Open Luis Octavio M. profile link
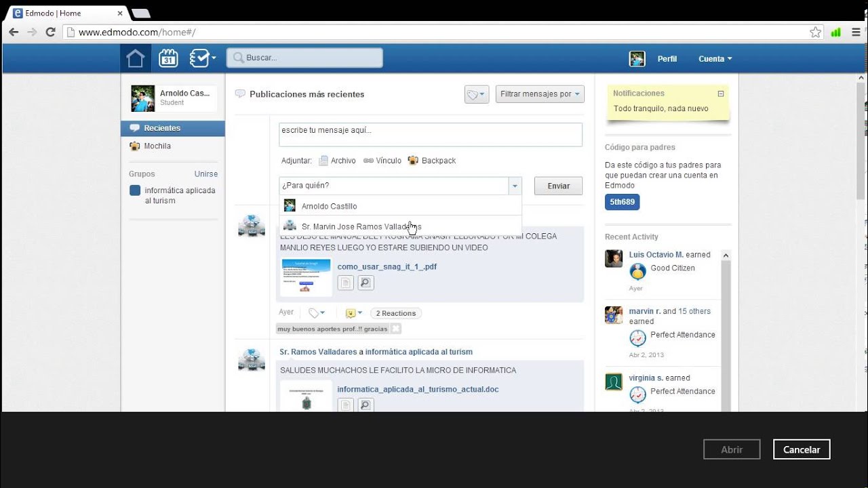 point(656,255)
